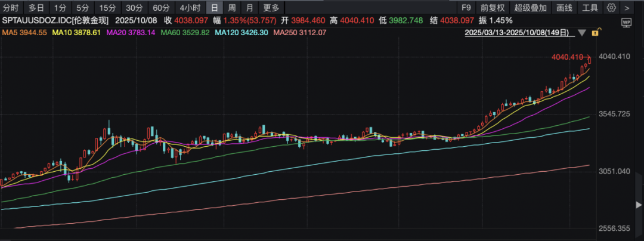
Task: Select the 周 weekly period tab
Action: coord(231,8)
